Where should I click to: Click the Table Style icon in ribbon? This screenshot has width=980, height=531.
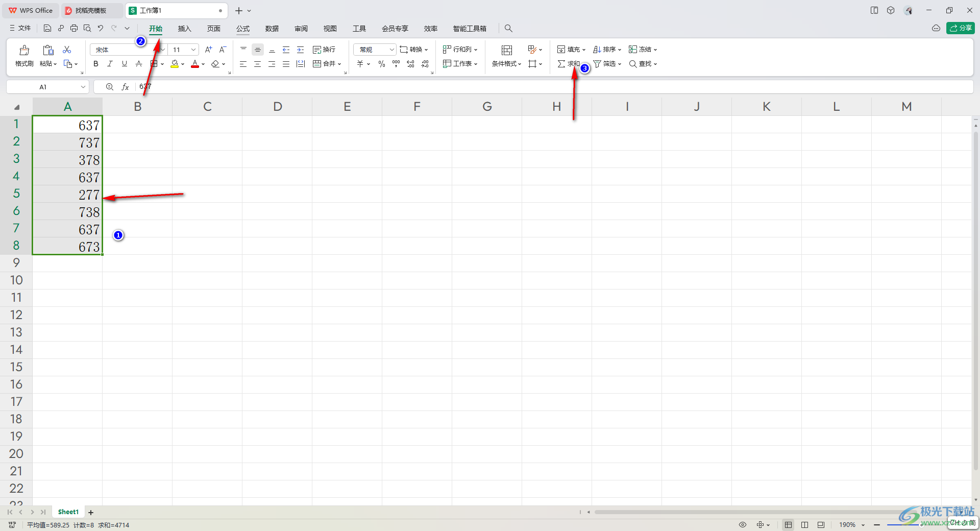click(x=532, y=50)
